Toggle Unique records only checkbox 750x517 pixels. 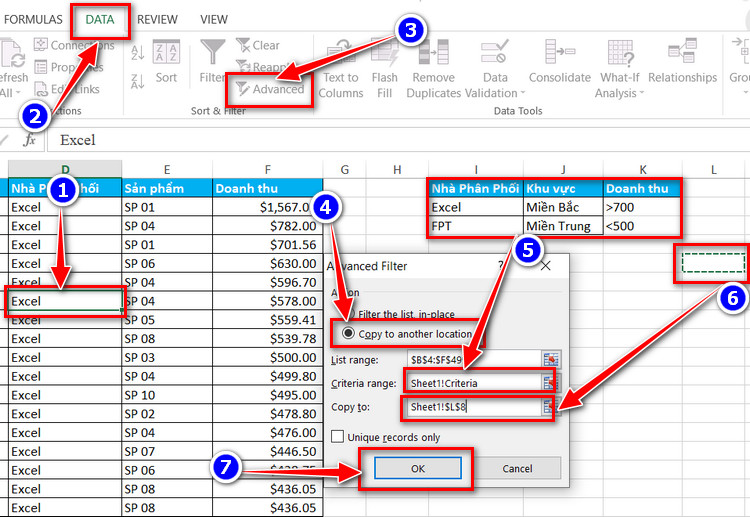click(x=338, y=437)
